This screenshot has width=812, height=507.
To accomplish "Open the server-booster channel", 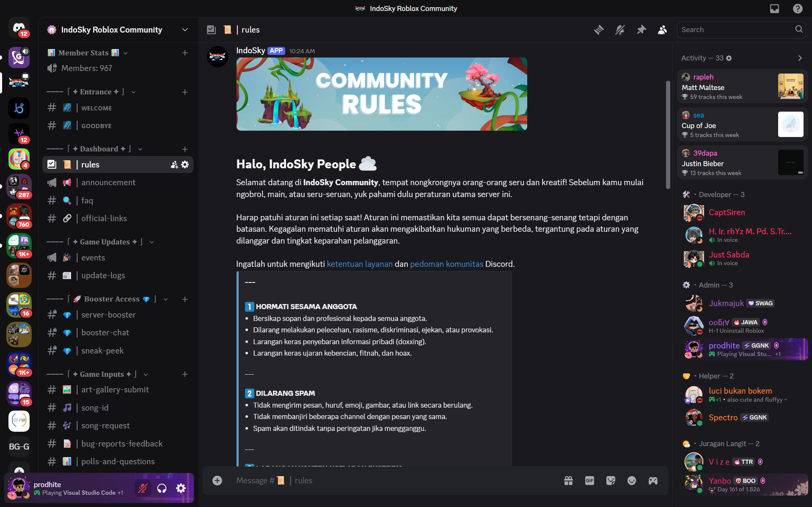I will click(118, 315).
